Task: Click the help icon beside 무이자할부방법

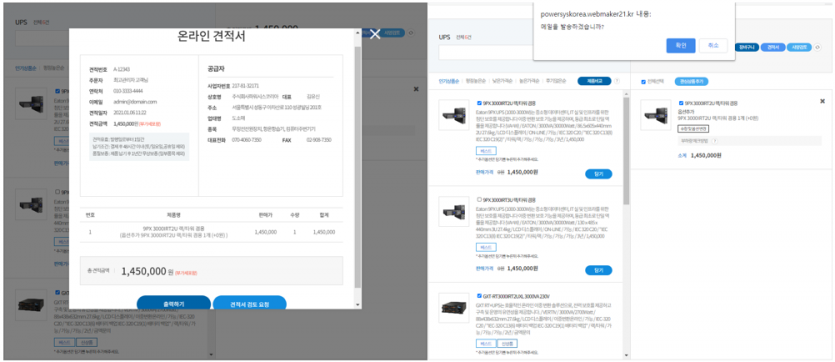Action: [x=715, y=141]
